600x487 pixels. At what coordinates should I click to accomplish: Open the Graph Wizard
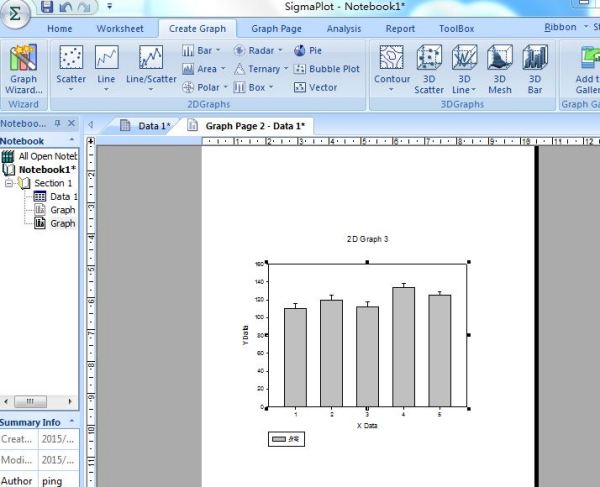(x=23, y=68)
